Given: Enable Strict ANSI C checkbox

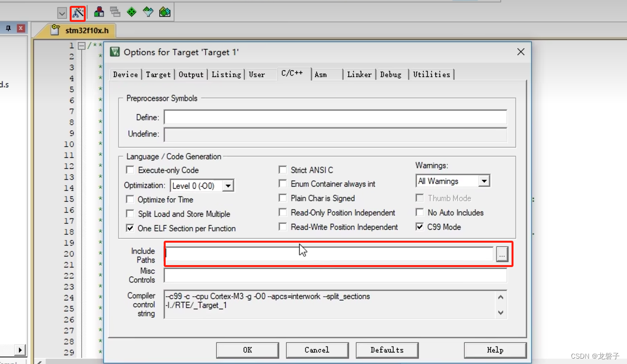Looking at the screenshot, I should (283, 170).
